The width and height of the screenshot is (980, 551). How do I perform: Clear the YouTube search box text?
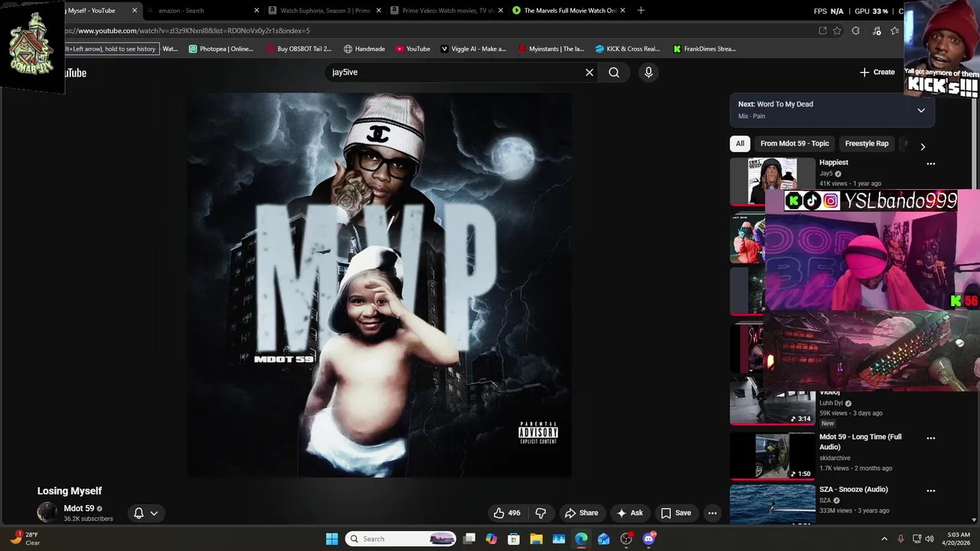click(590, 72)
